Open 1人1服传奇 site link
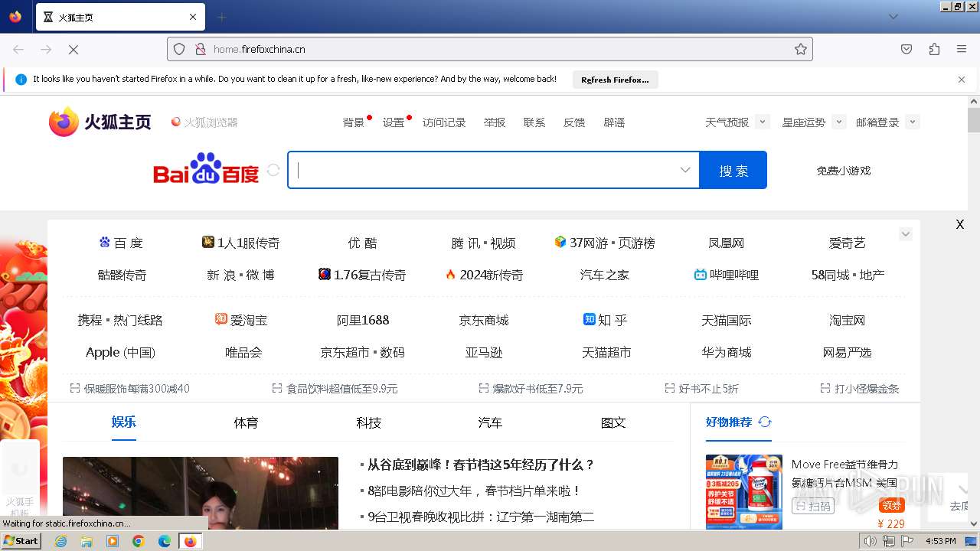980x551 pixels. point(240,243)
